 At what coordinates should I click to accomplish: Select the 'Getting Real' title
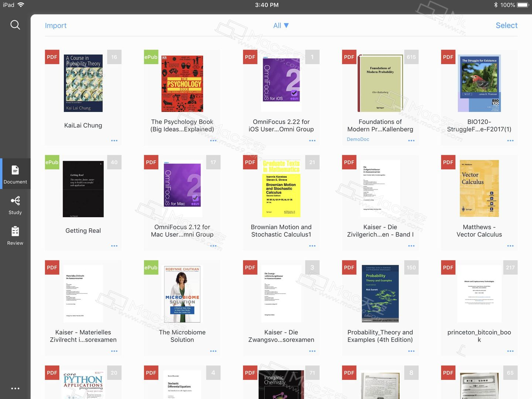83,231
